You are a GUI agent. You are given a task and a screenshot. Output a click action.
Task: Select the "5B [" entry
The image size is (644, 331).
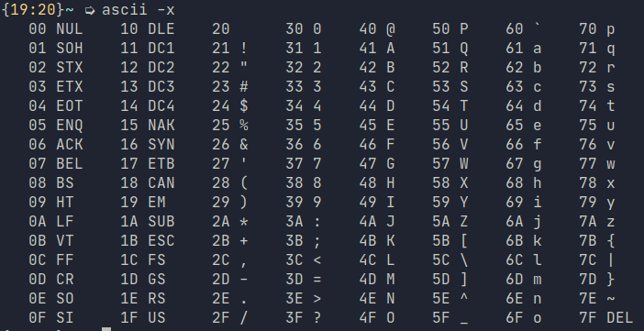coord(450,240)
